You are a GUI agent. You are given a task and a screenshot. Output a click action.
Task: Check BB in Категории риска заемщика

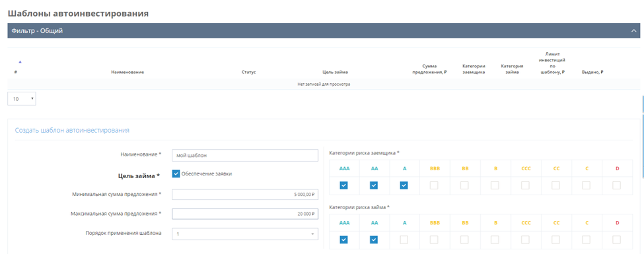click(464, 185)
